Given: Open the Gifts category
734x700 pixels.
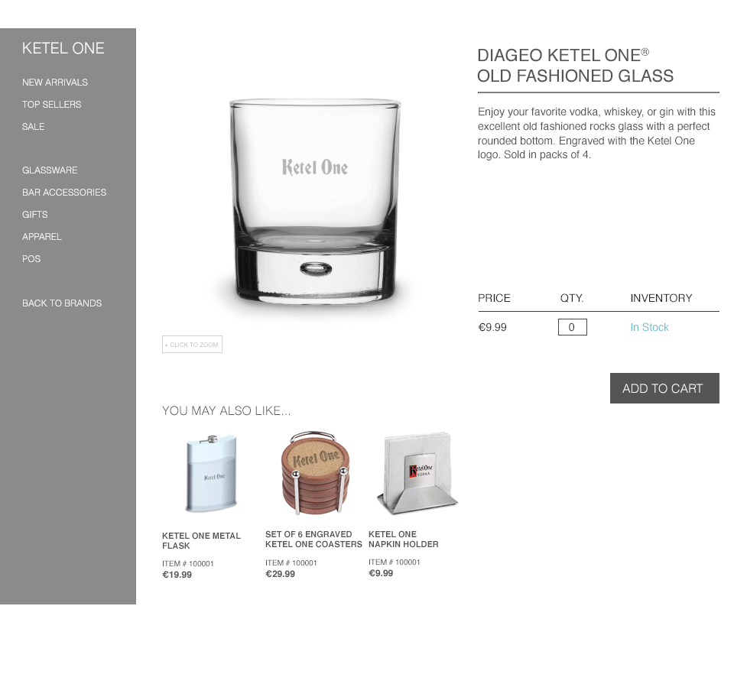Looking at the screenshot, I should point(34,215).
